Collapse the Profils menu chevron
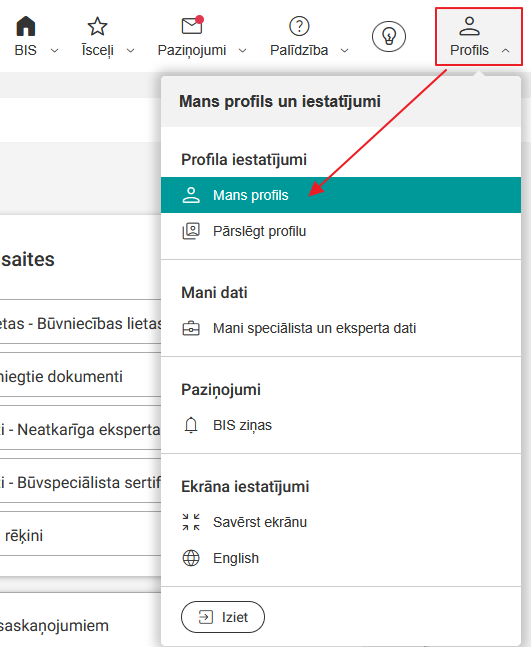 [505, 51]
